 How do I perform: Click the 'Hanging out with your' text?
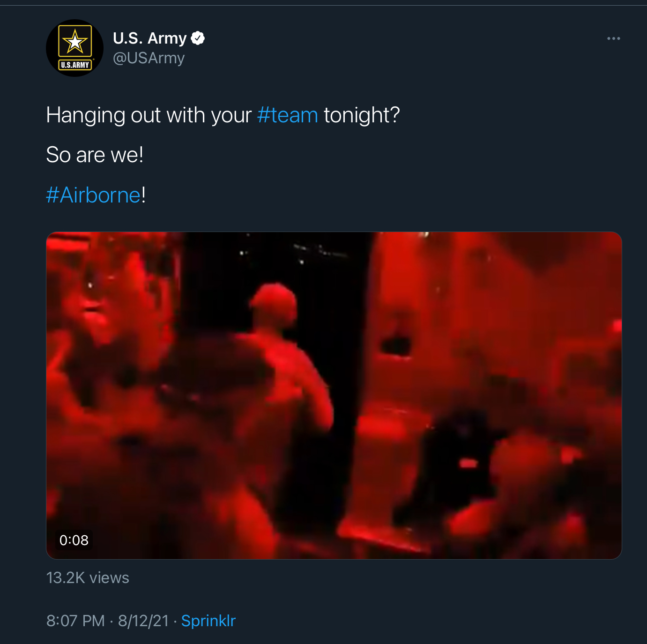[149, 115]
